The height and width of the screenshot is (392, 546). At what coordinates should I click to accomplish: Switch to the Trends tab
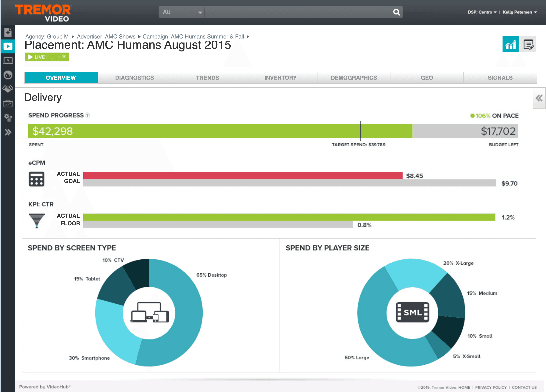207,78
